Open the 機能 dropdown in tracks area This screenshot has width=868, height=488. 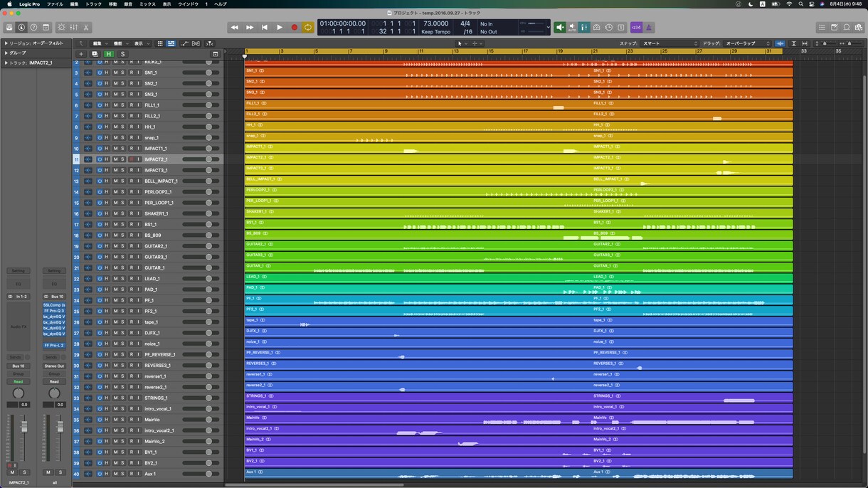pyautogui.click(x=120, y=43)
